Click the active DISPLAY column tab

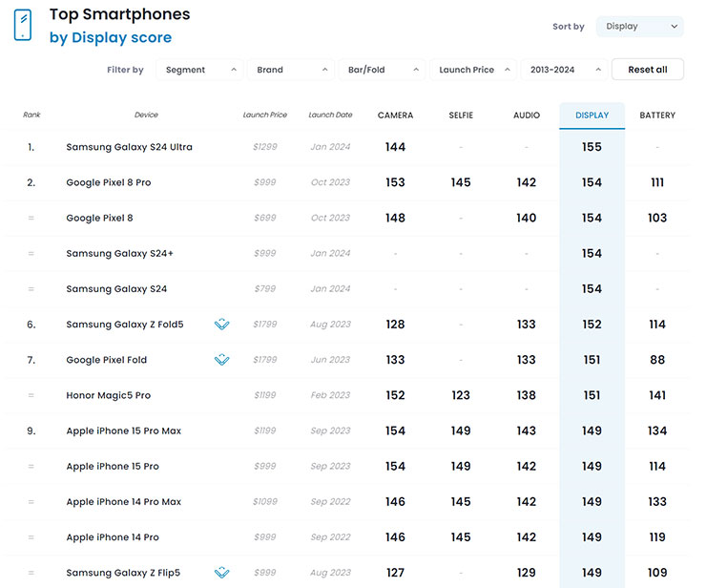click(592, 115)
